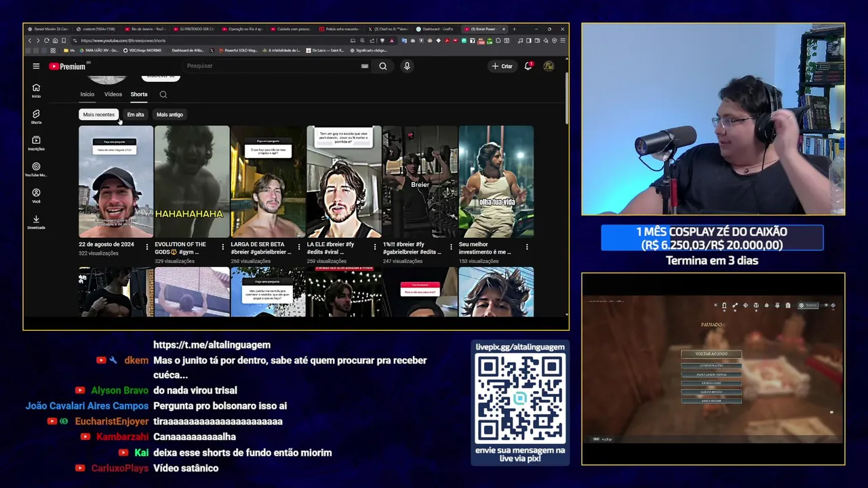868x488 pixels.
Task: Activate voice search microphone
Action: (x=407, y=66)
